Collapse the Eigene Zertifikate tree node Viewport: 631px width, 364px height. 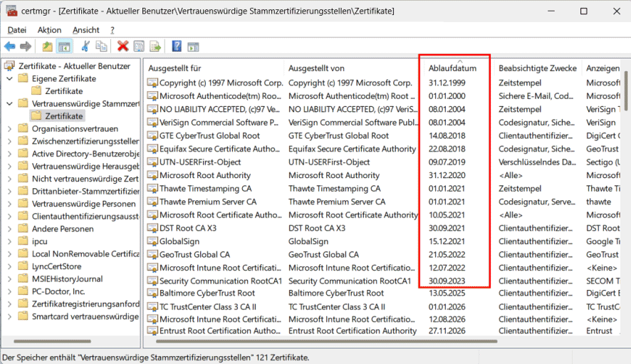[x=9, y=78]
